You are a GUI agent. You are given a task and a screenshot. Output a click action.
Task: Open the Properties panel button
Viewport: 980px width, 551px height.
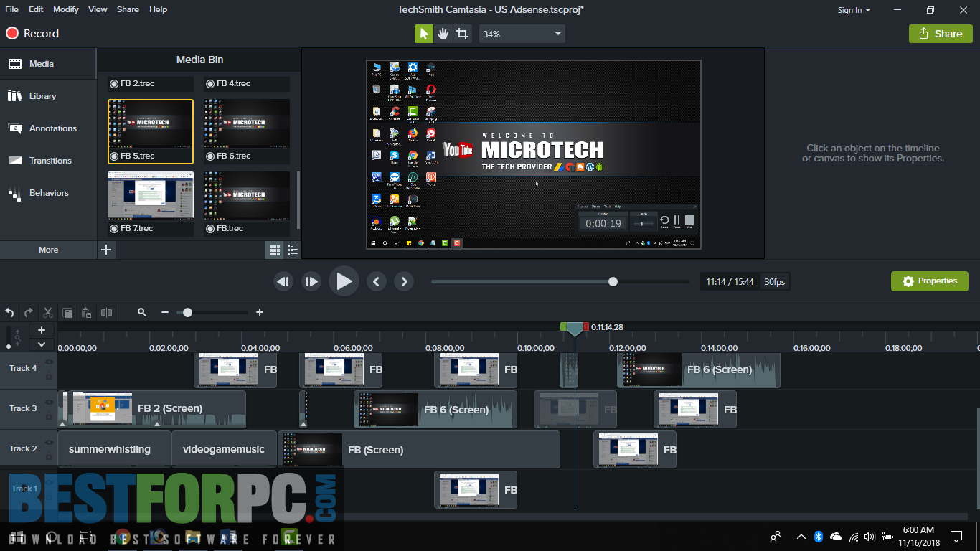[x=930, y=281]
